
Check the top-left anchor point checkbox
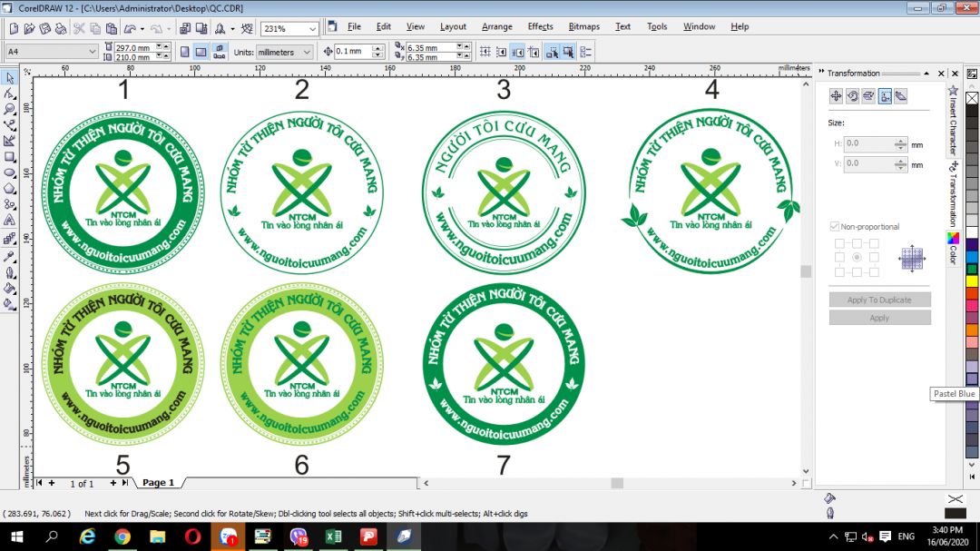pos(839,243)
